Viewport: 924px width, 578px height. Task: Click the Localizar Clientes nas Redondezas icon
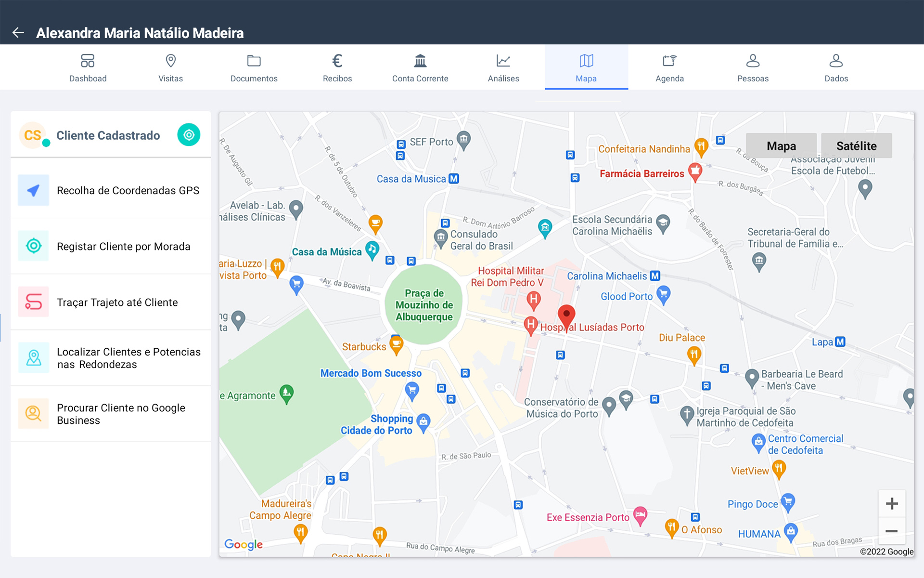[x=33, y=358]
